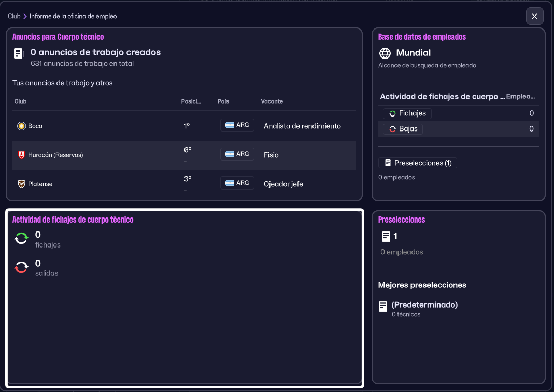The height and width of the screenshot is (392, 554).
Task: Click the (Predeterminado) shortlist icon
Action: tap(383, 306)
